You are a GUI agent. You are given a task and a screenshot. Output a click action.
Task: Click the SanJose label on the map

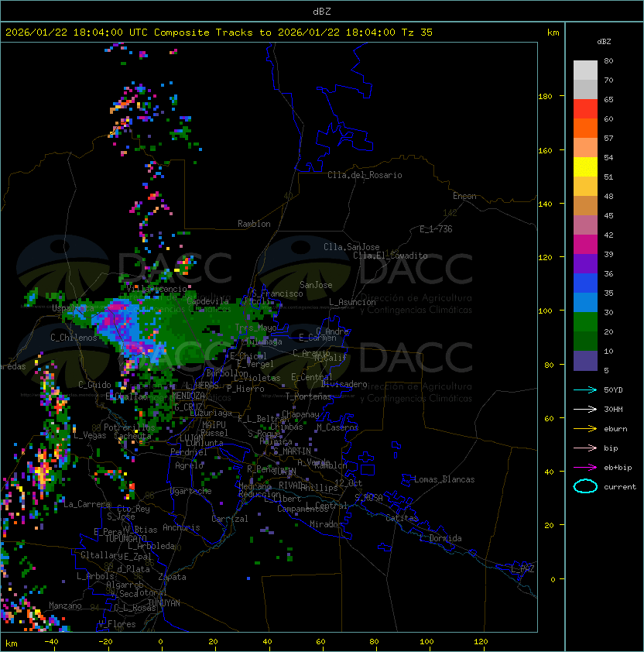point(316,285)
